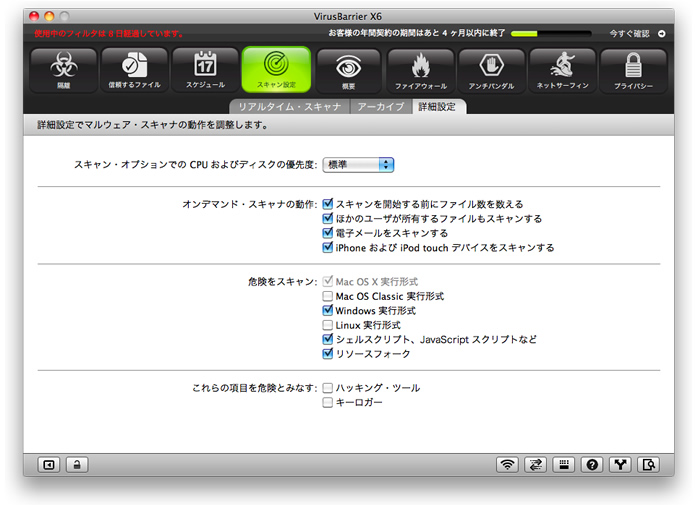Screen dimensions: 696x505
Task: Open the Schedule (スケジュール) calendar section
Action: [205, 70]
